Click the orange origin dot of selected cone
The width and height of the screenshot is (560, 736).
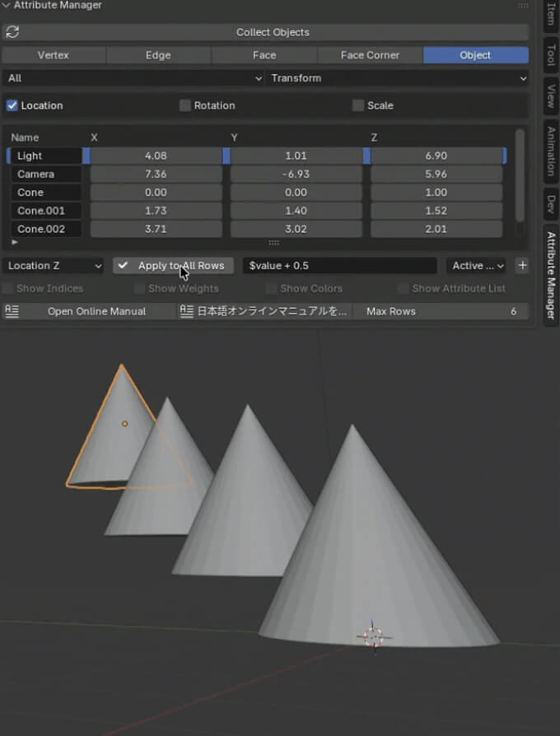click(x=124, y=424)
